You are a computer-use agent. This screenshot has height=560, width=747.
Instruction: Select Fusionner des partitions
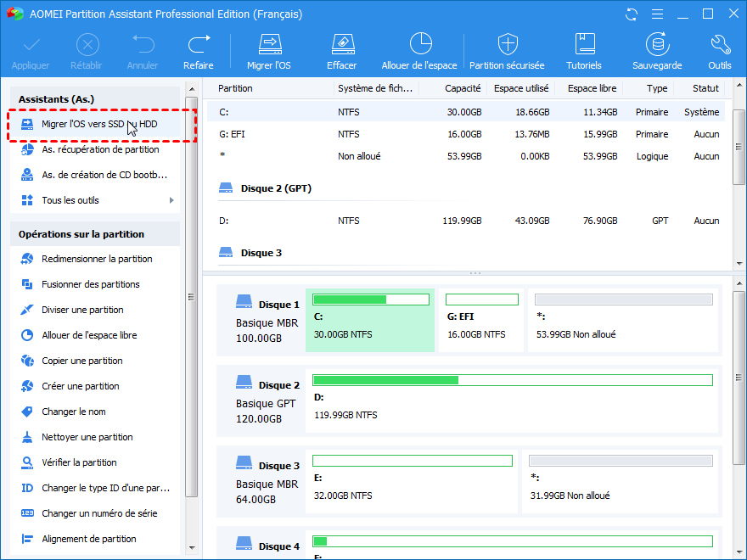point(94,284)
